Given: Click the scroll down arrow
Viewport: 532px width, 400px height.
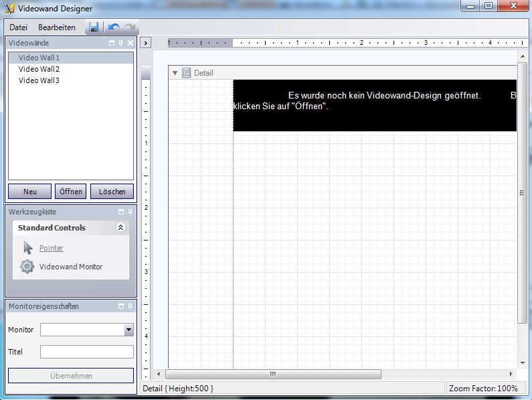Looking at the screenshot, I should point(523,362).
